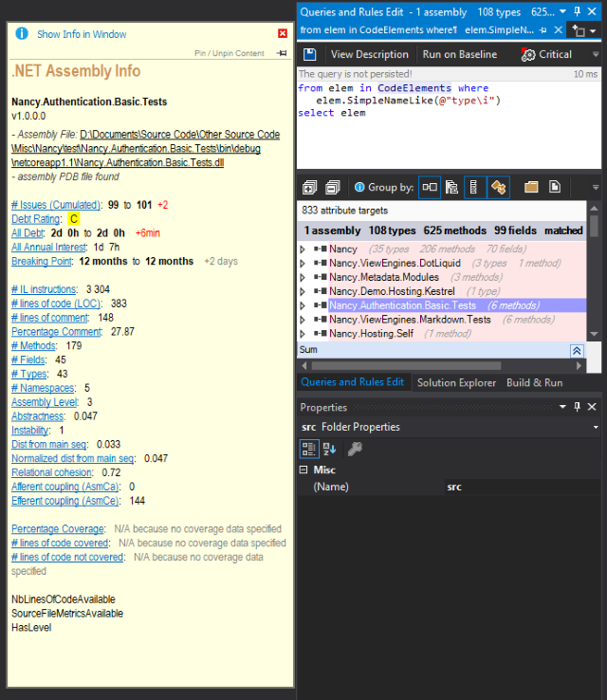Viewport: 607px width, 700px height.
Task: Pin the Queries and Rules Edit panel
Action: pos(577,11)
